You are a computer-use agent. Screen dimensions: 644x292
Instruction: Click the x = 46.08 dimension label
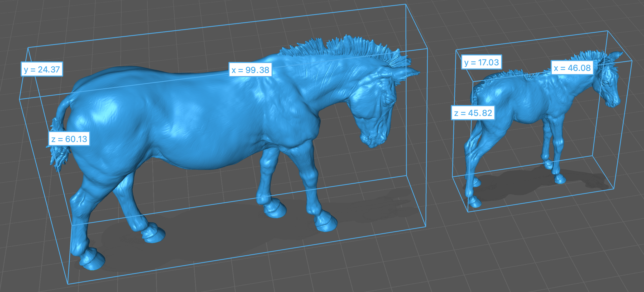pyautogui.click(x=572, y=68)
